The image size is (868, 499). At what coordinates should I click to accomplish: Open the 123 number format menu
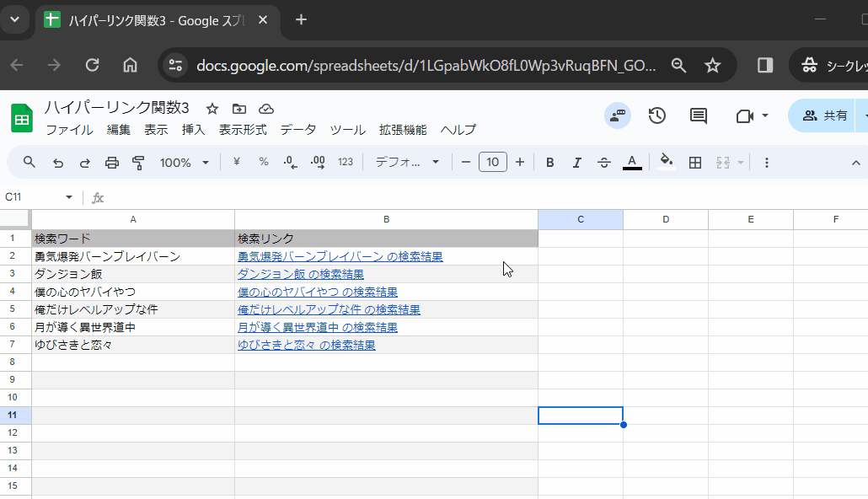coord(346,163)
